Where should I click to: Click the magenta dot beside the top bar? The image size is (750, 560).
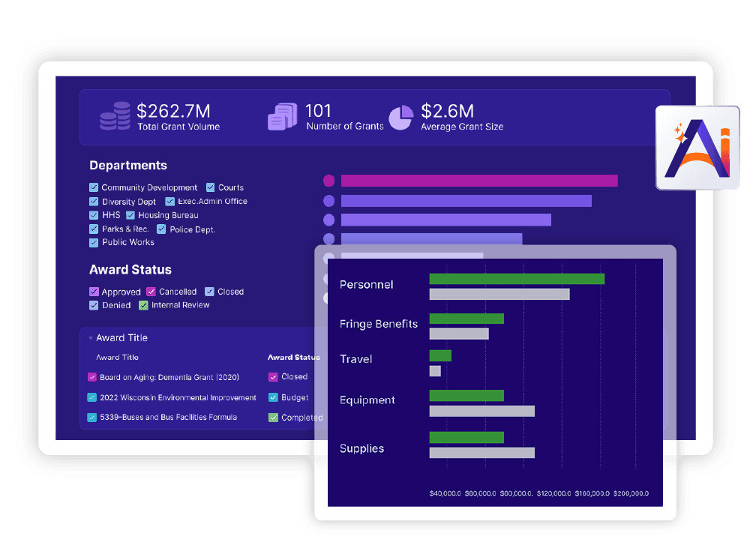click(328, 181)
